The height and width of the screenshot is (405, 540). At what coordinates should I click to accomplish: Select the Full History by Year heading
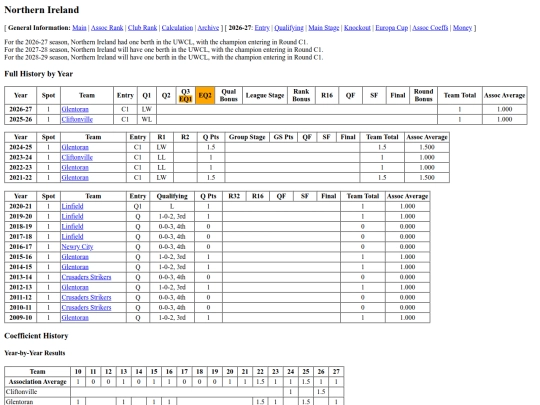[x=39, y=74]
